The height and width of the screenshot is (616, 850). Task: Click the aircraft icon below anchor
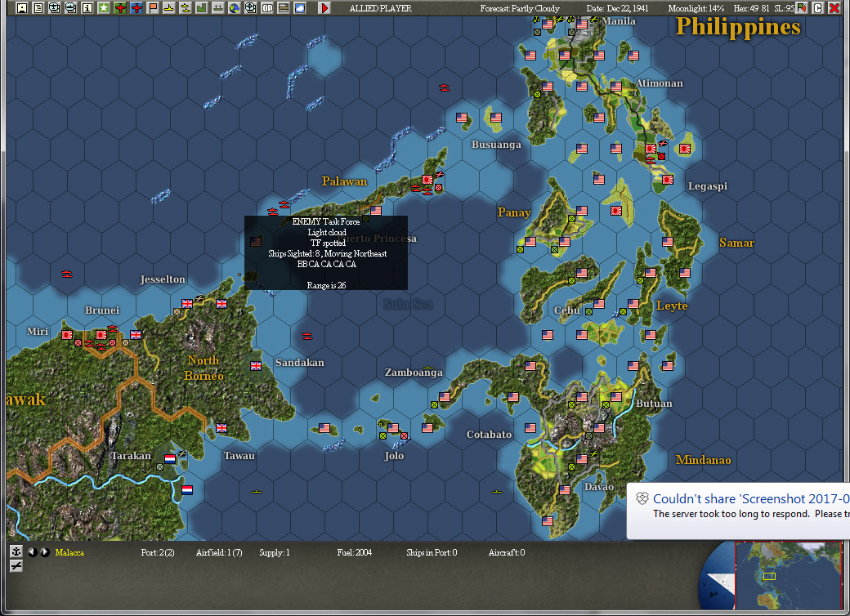(x=16, y=565)
